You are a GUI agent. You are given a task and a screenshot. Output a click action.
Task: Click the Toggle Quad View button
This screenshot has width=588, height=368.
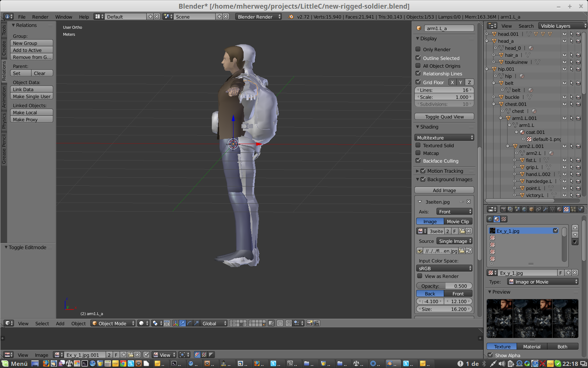tap(444, 117)
